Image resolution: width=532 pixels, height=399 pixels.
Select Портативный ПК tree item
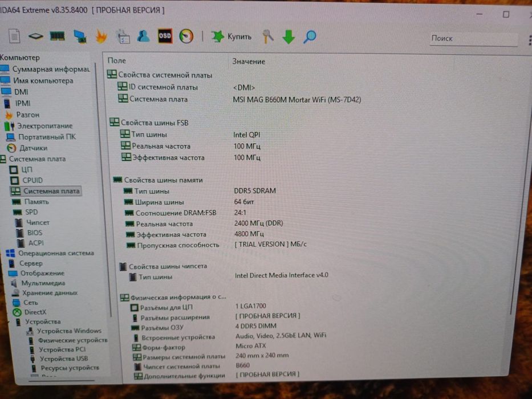[40, 137]
